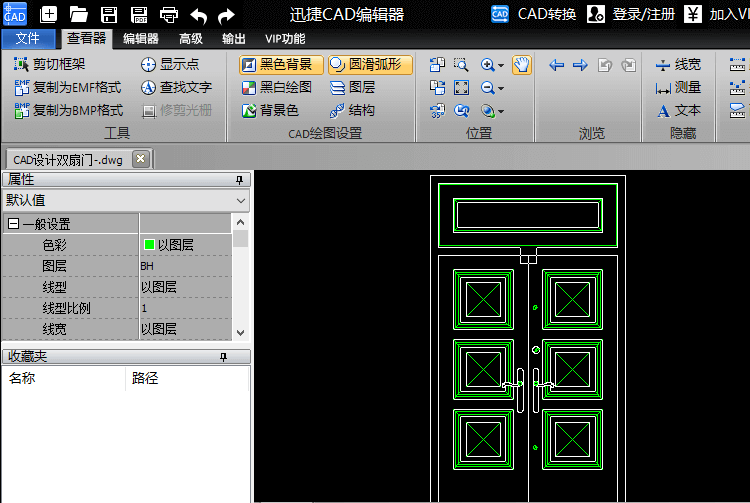Click the zoom window magnifier icon
750x503 pixels.
461,65
